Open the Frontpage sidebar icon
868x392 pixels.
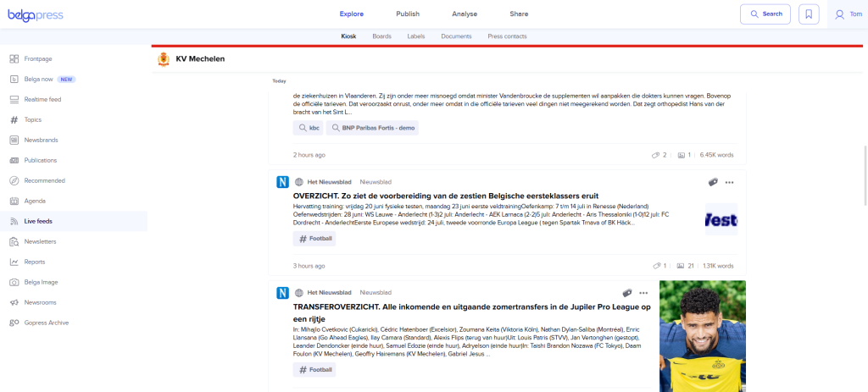(14, 58)
